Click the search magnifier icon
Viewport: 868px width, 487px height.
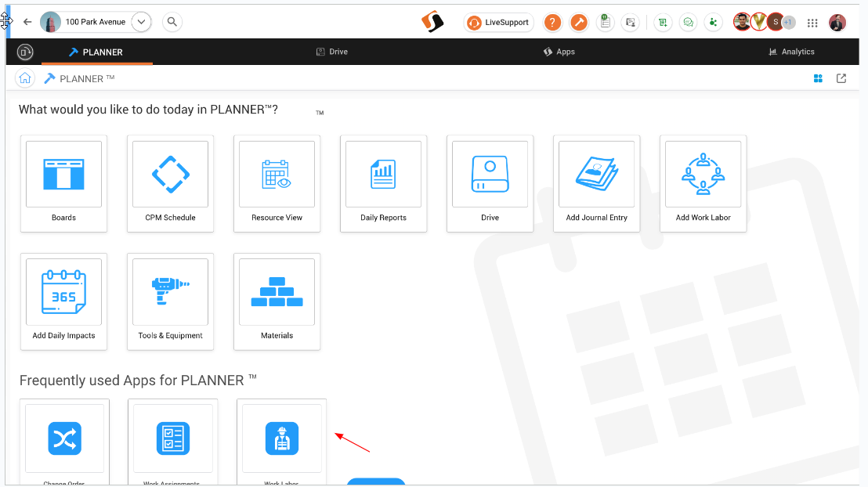[x=172, y=22]
